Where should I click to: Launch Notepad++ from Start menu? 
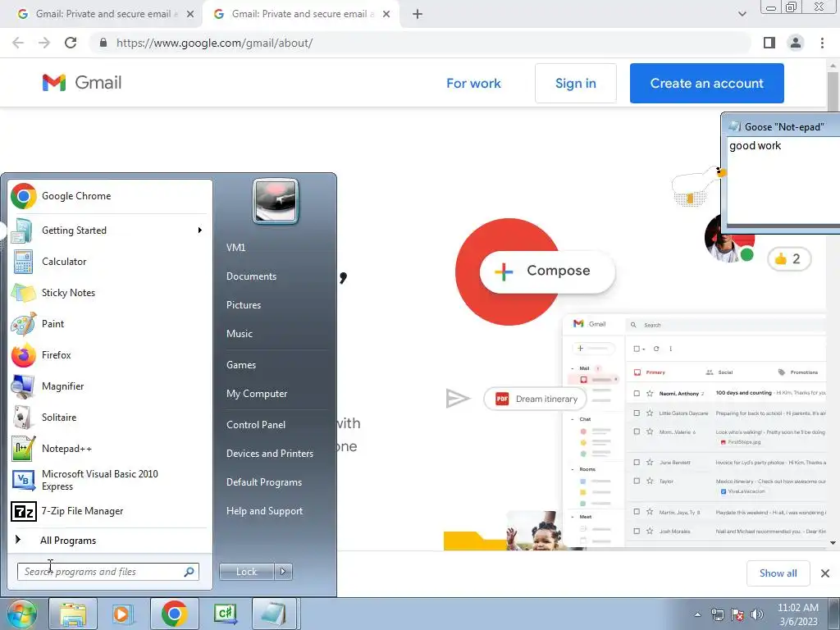[x=110, y=449]
